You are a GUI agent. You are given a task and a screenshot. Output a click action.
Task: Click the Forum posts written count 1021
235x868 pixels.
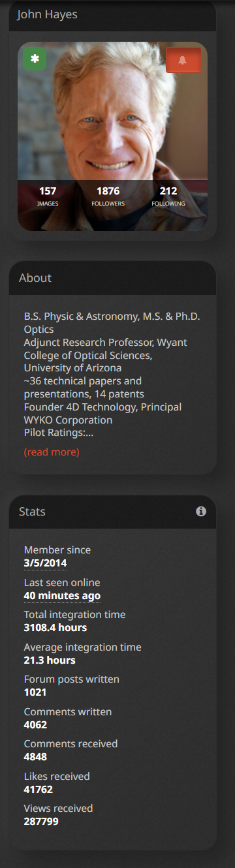coord(35,692)
